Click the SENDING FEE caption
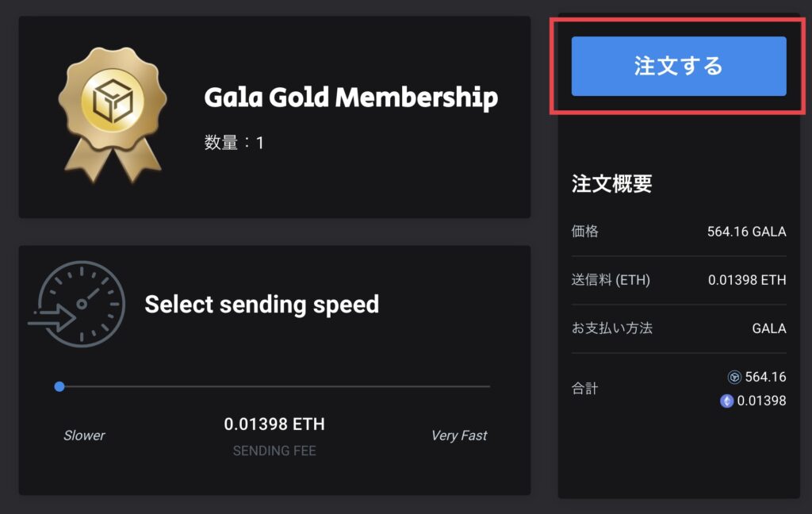 tap(274, 451)
